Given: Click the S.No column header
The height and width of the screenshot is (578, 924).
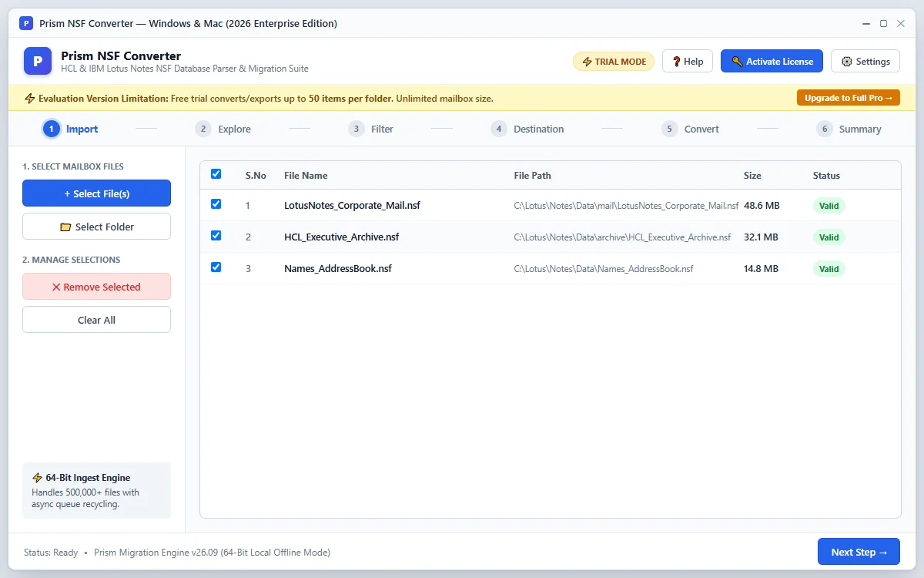Looking at the screenshot, I should [x=256, y=176].
